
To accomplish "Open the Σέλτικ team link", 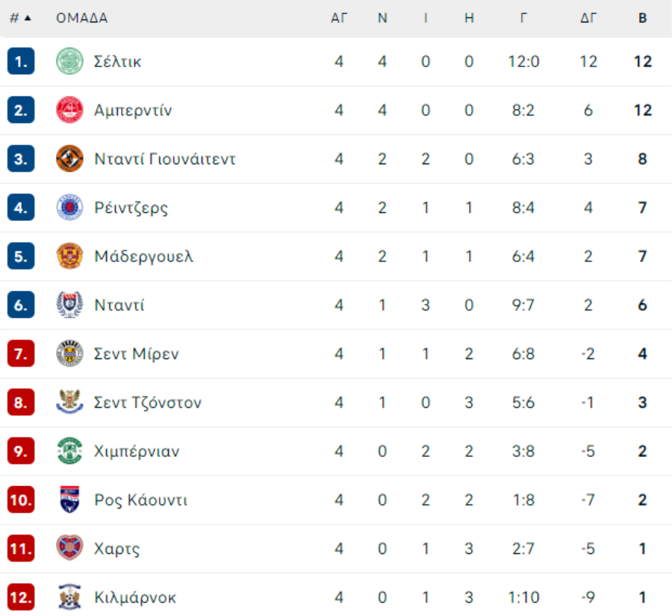I will 117,62.
